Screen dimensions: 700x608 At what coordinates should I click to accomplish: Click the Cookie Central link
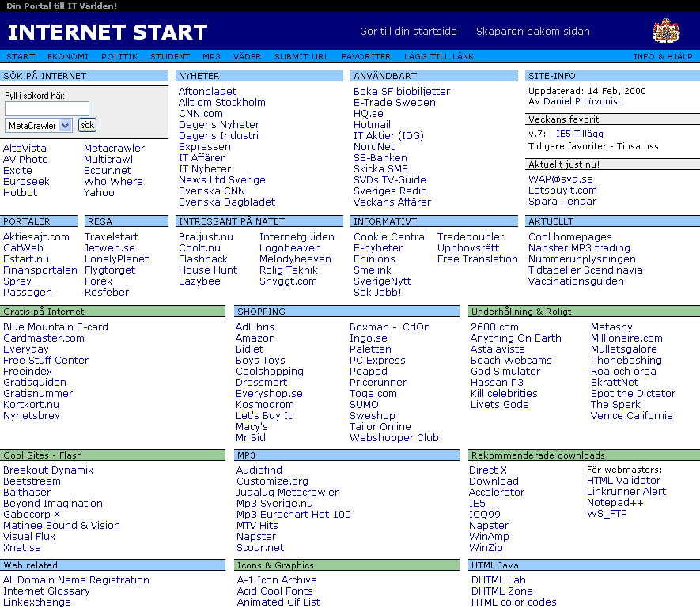[x=390, y=237]
